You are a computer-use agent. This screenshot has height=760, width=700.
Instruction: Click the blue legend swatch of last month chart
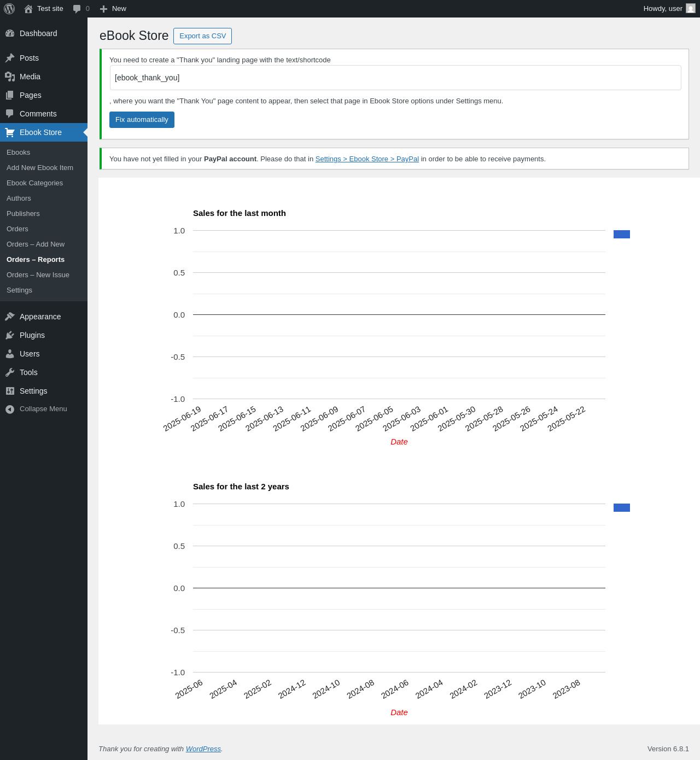coord(622,235)
